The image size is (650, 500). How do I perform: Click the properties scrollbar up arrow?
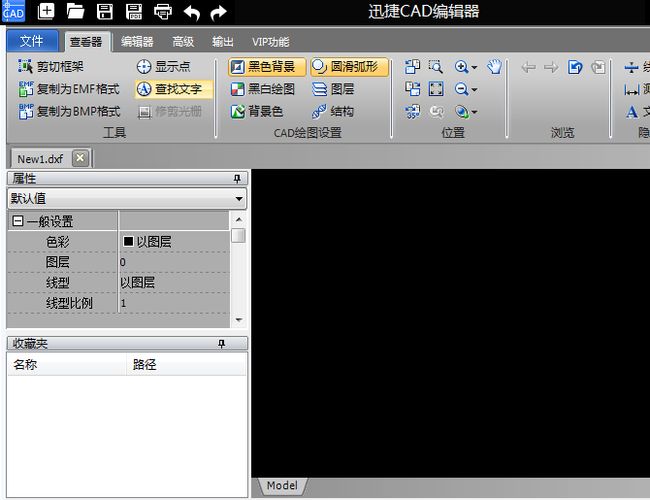(238, 219)
